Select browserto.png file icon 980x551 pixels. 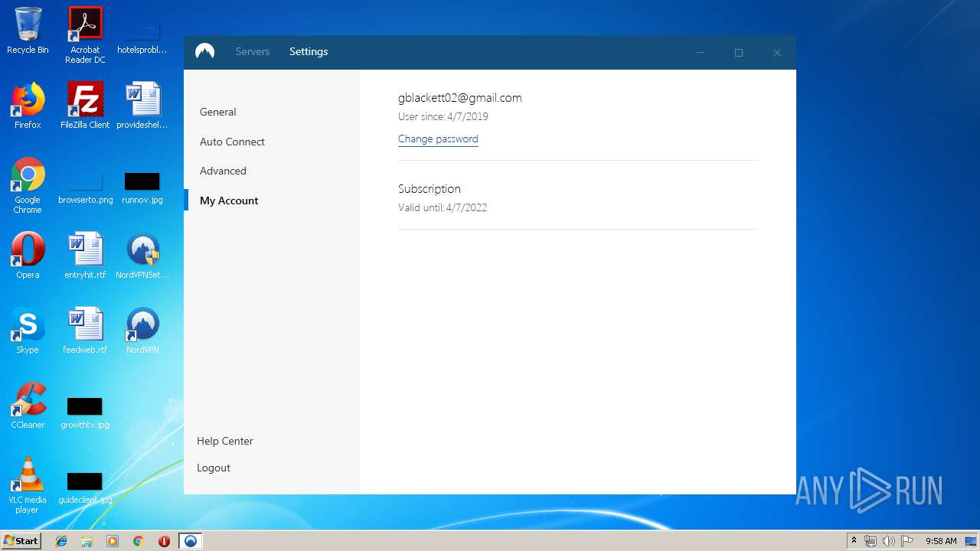tap(85, 188)
